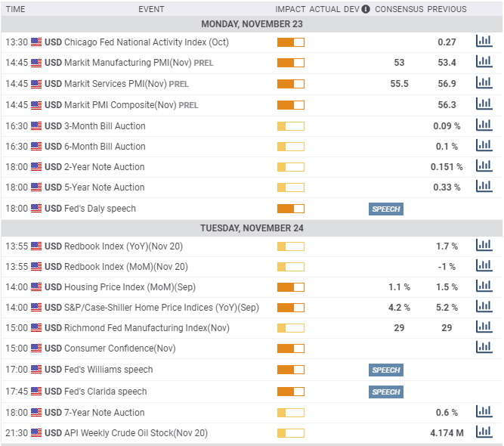Click the SPEECH badge for Fed's Daly

click(x=385, y=209)
